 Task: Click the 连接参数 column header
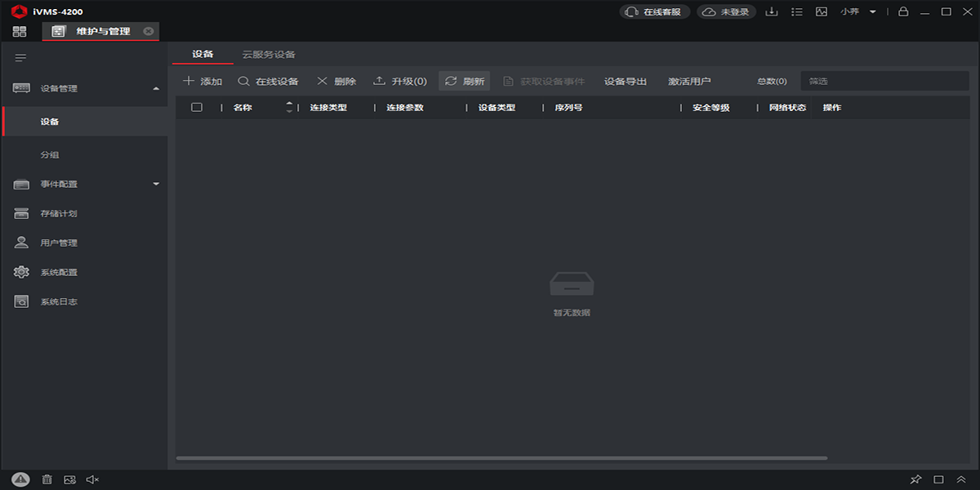(405, 107)
